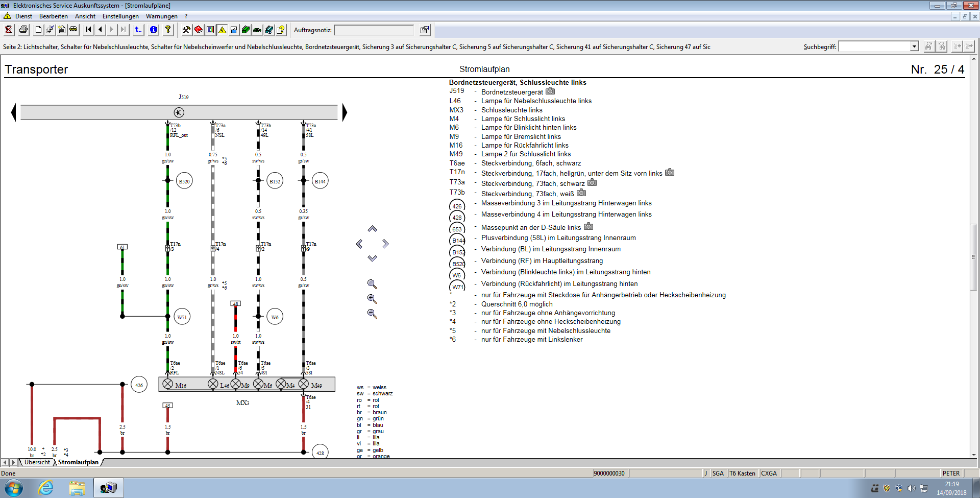Screen dimensions: 980x498
Task: Open the Suchbegriff dropdown arrow
Action: tap(914, 46)
